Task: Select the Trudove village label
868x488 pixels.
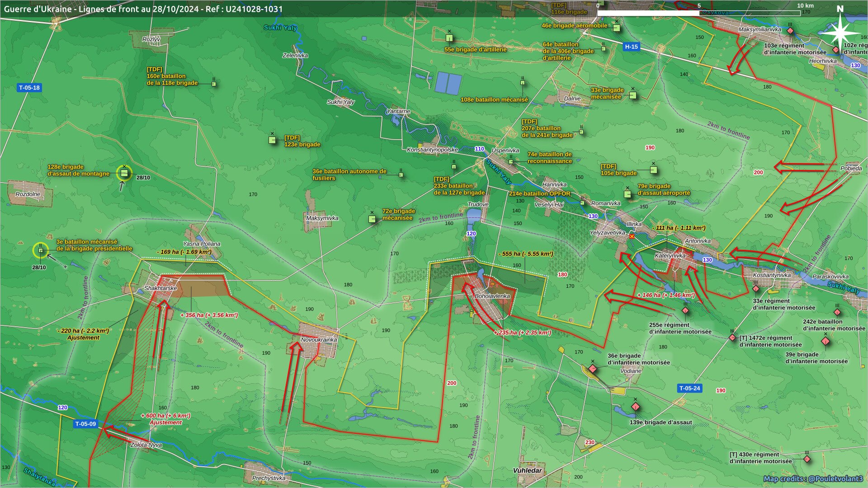Action: click(478, 205)
